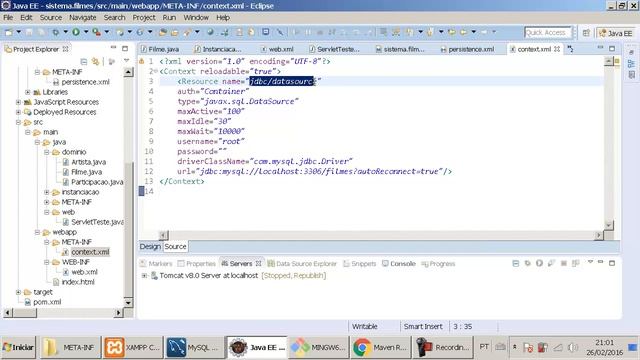Viewport: 640px width, 360px height.
Task: Open the File menu
Action: click(x=8, y=18)
